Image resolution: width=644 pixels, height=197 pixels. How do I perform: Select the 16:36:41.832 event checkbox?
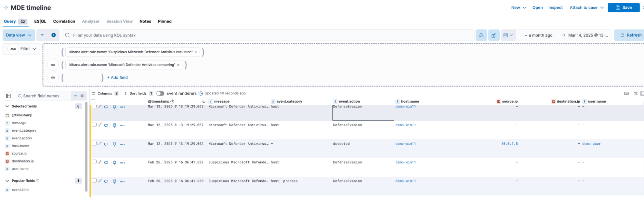click(x=94, y=162)
